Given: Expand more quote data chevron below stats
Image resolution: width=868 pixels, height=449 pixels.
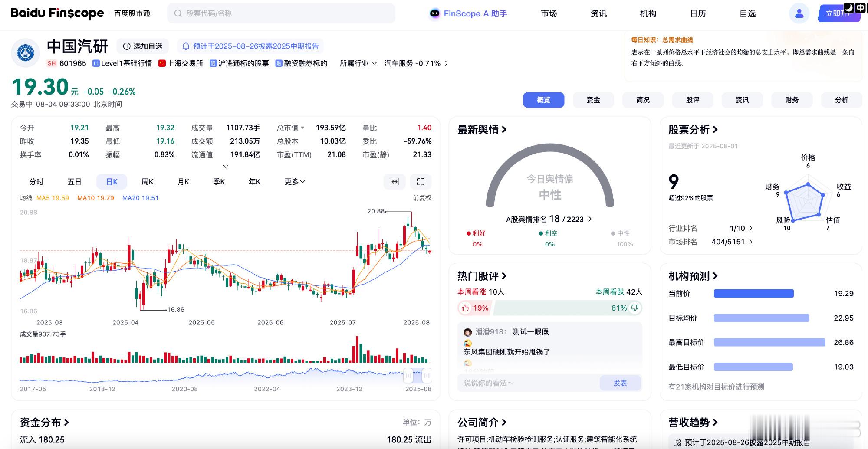Looking at the screenshot, I should (x=226, y=166).
